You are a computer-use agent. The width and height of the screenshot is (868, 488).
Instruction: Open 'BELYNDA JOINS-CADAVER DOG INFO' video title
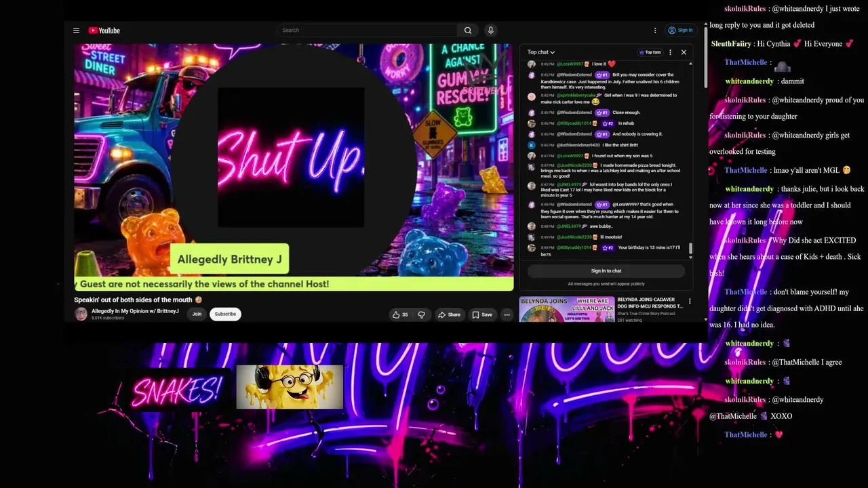[x=650, y=302]
